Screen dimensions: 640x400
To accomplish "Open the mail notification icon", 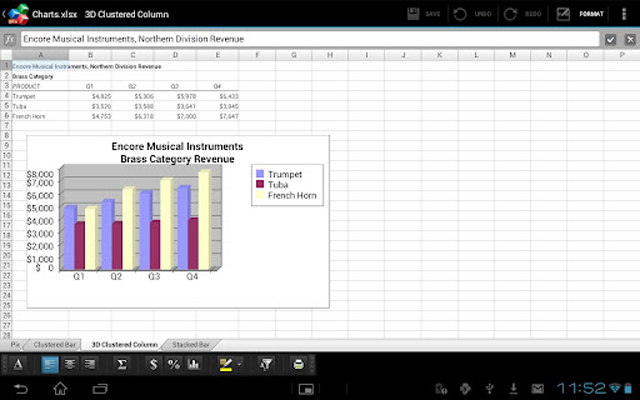I will (538, 389).
